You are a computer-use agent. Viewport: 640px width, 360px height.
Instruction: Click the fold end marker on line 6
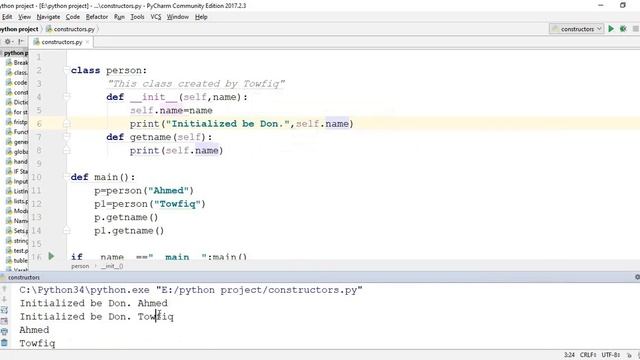click(x=67, y=124)
